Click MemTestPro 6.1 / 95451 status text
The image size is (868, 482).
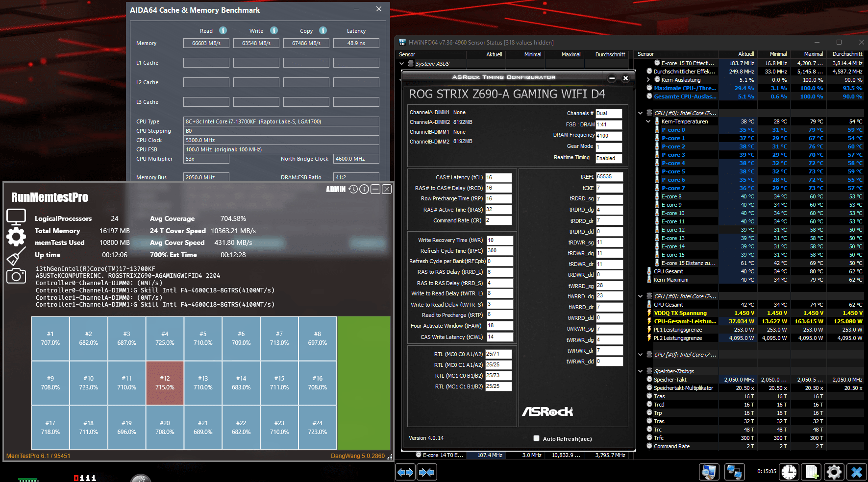click(38, 456)
